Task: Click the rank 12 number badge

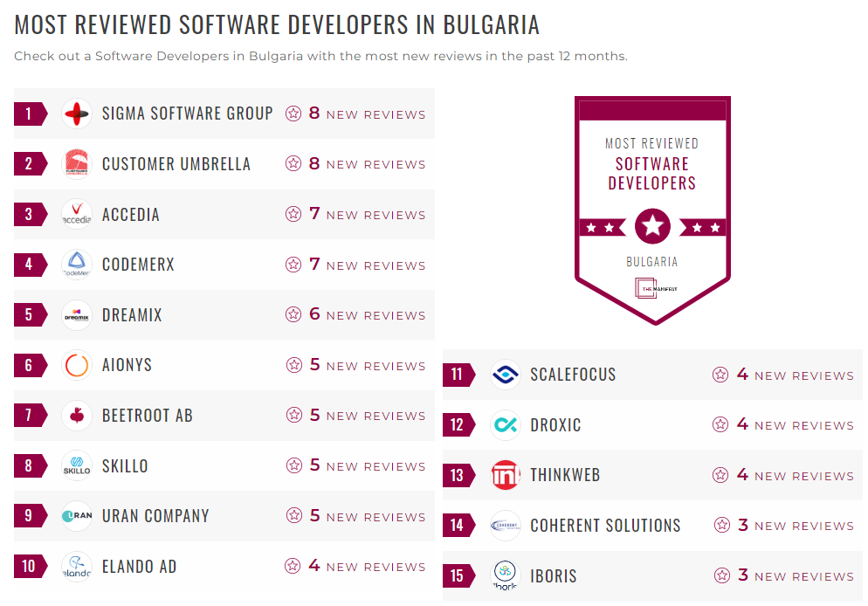Action: click(x=459, y=424)
